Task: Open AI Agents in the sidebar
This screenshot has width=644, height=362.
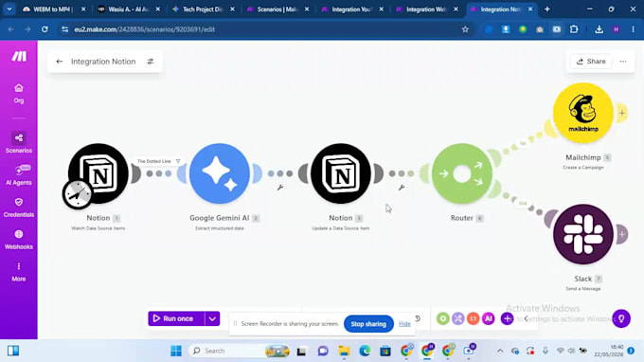Action: [x=19, y=175]
